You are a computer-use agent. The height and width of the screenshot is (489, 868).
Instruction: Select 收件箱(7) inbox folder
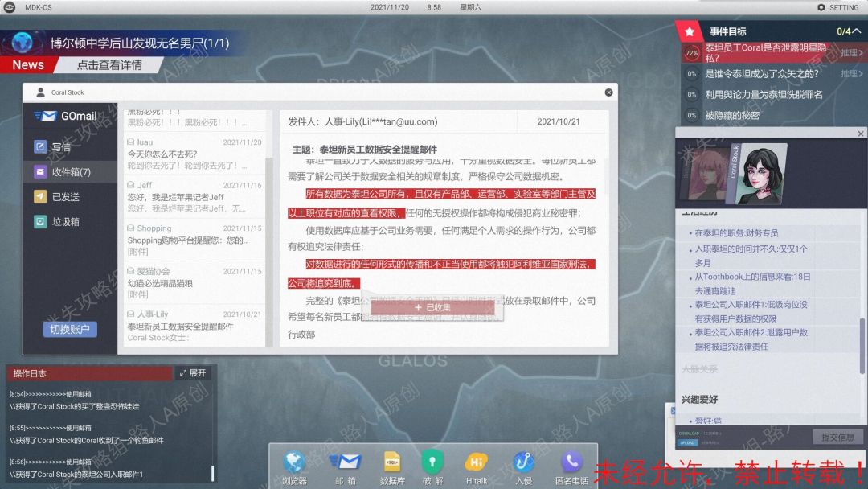(70, 171)
